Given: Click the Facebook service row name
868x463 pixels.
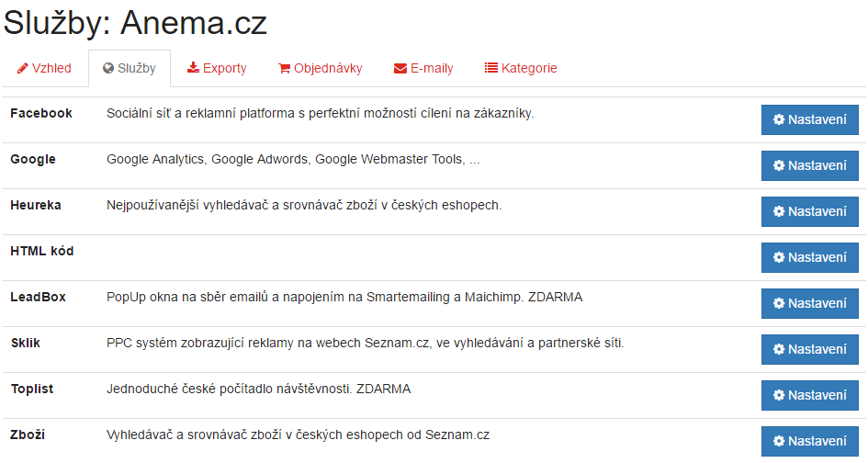Looking at the screenshot, I should pyautogui.click(x=41, y=114).
